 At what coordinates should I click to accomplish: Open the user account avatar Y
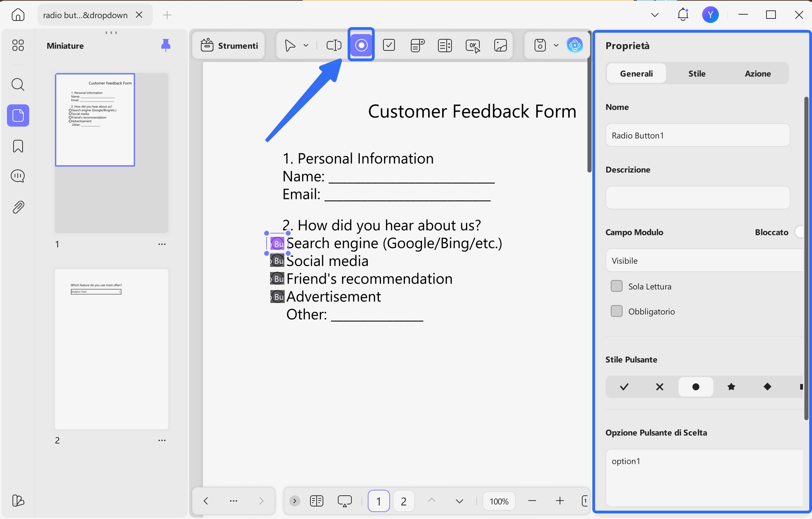(710, 15)
